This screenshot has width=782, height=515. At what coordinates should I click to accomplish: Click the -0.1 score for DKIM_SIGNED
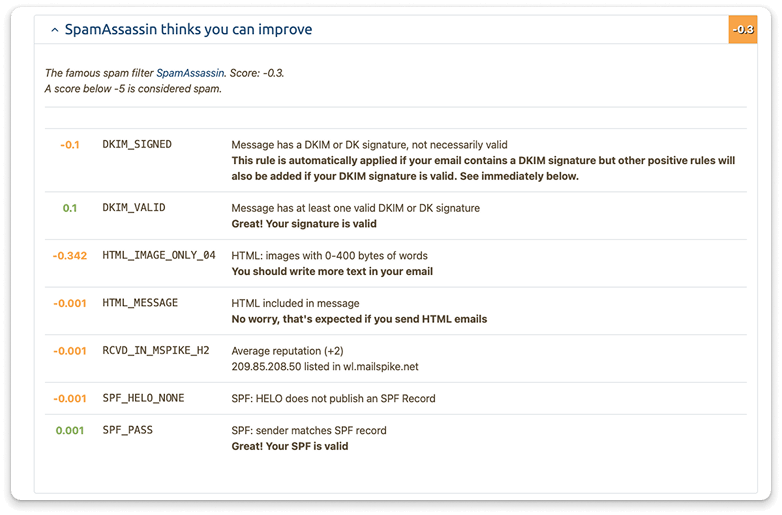(x=70, y=145)
